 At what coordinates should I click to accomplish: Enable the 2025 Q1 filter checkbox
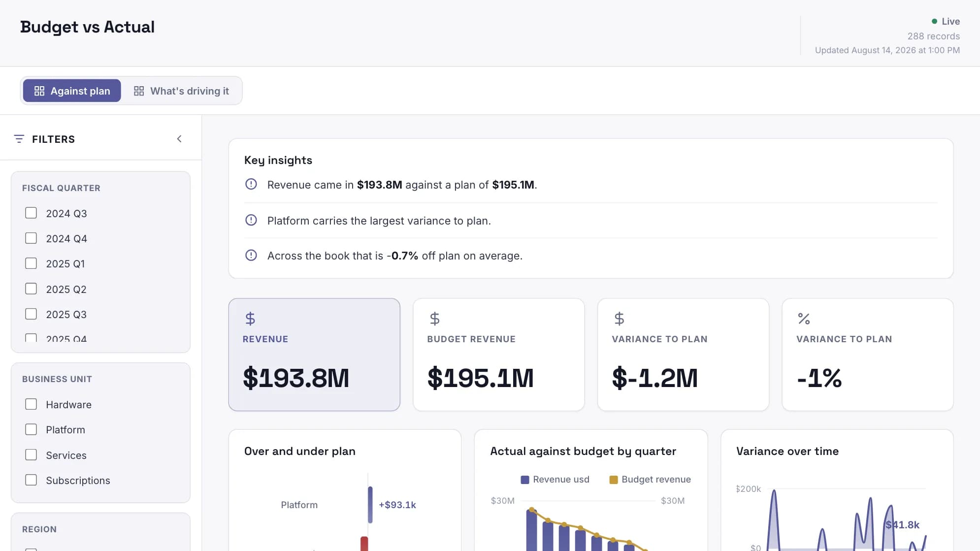pos(31,263)
